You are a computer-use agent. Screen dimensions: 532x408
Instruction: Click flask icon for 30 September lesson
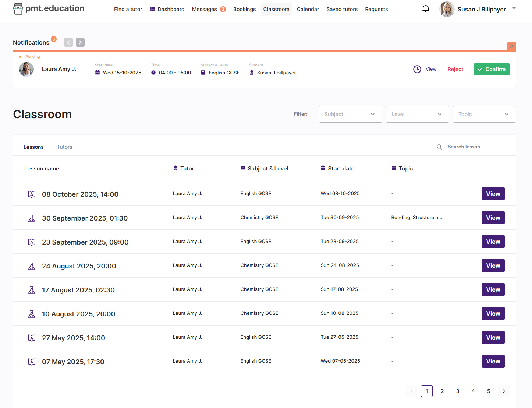pos(32,218)
